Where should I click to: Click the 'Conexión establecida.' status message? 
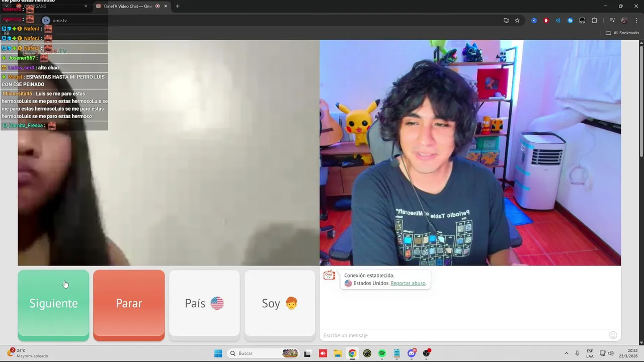(x=369, y=276)
